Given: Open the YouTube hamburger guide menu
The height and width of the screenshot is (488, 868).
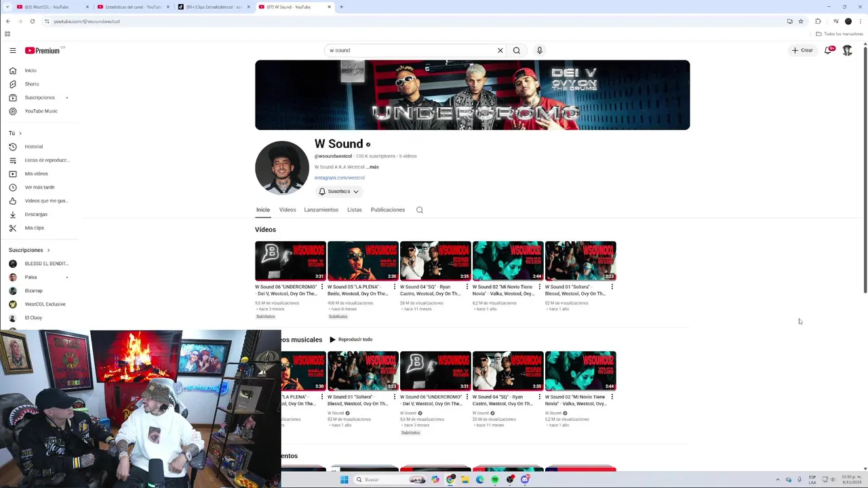Looking at the screenshot, I should tap(12, 50).
